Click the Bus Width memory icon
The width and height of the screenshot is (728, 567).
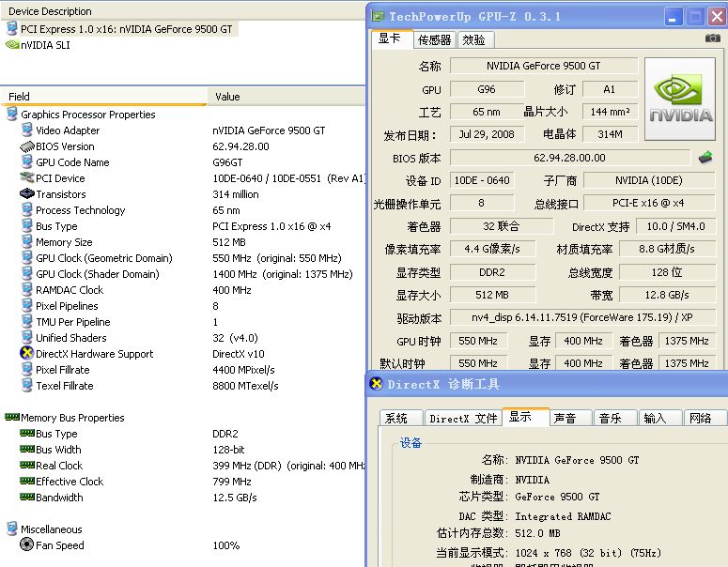tap(27, 449)
